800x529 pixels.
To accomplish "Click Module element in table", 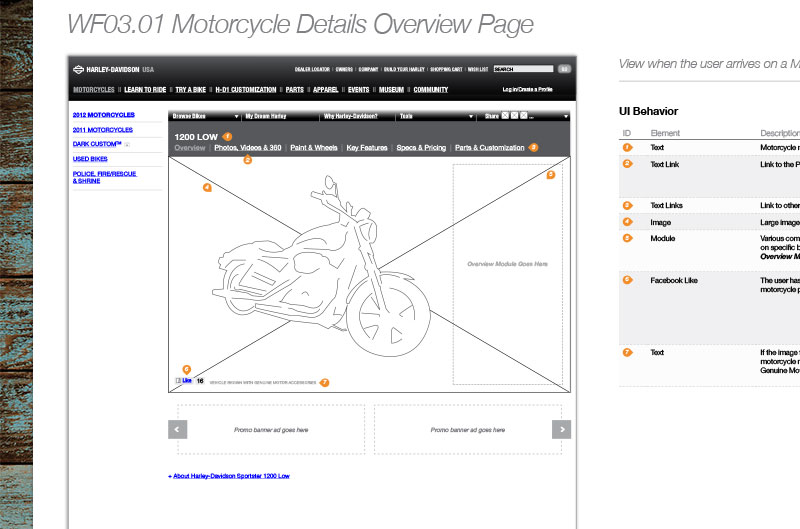I will (662, 238).
